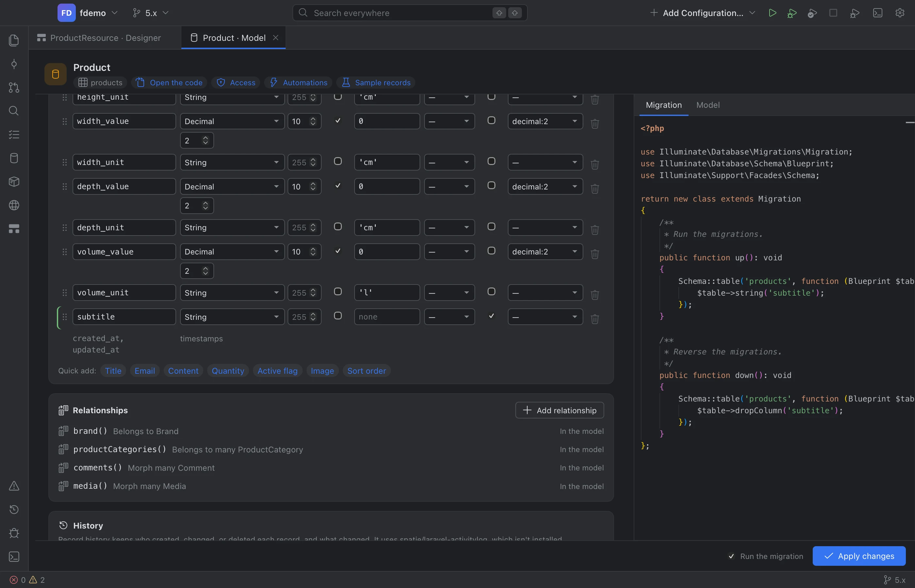Toggle first checkbox in width_unit row

(x=338, y=161)
